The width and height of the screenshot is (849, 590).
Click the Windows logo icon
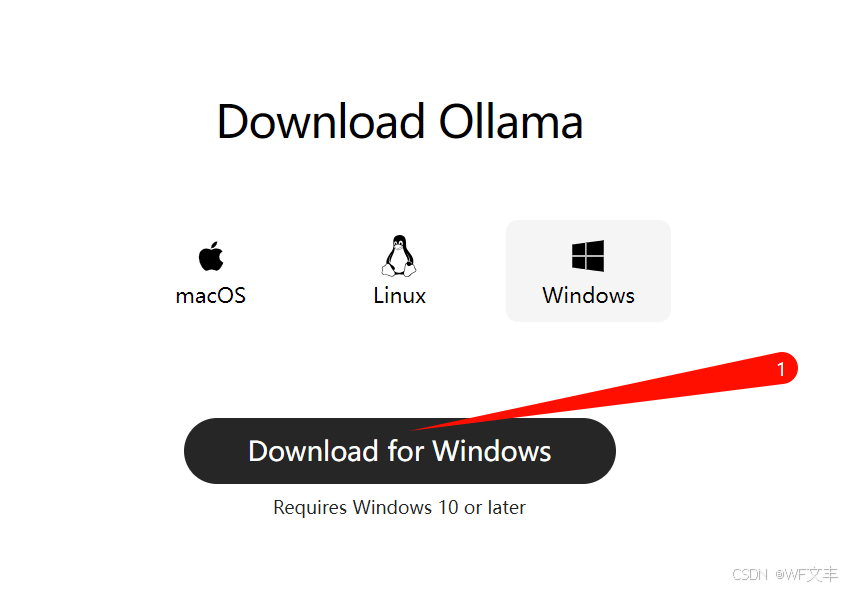click(587, 255)
